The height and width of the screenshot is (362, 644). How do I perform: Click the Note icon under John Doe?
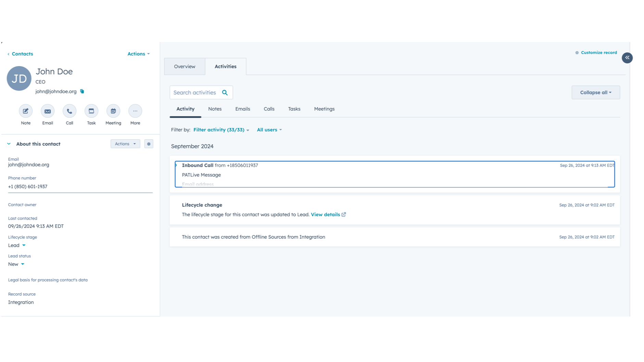tap(26, 111)
